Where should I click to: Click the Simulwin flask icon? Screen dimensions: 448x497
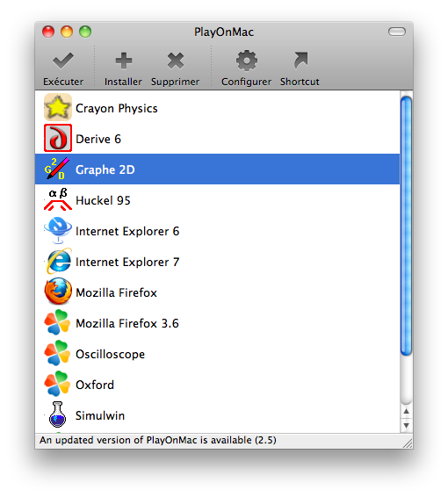coord(57,415)
